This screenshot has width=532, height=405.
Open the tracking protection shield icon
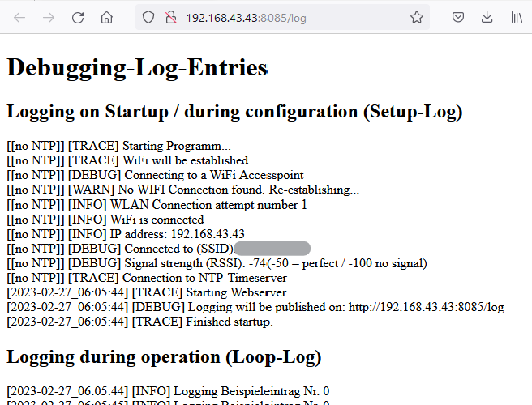[x=148, y=17]
